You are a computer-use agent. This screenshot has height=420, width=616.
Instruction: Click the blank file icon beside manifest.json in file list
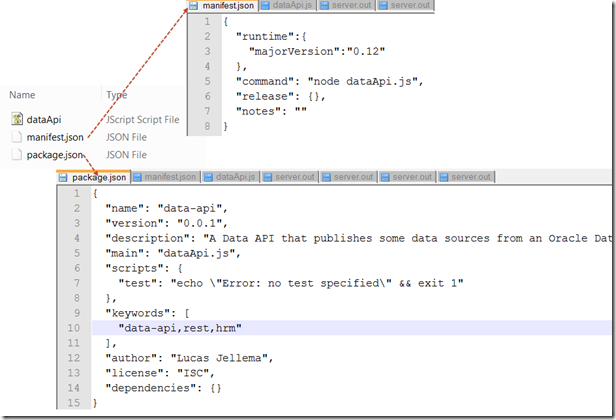click(17, 137)
